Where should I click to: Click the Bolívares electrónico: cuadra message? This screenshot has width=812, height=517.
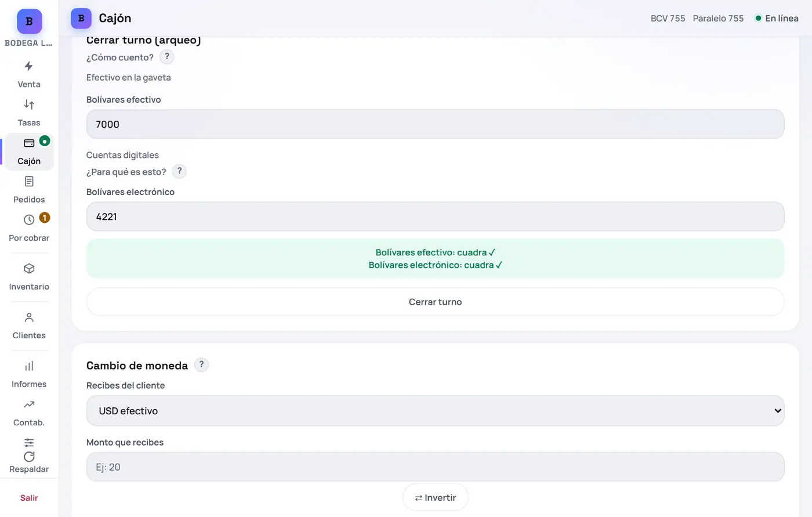tap(435, 265)
